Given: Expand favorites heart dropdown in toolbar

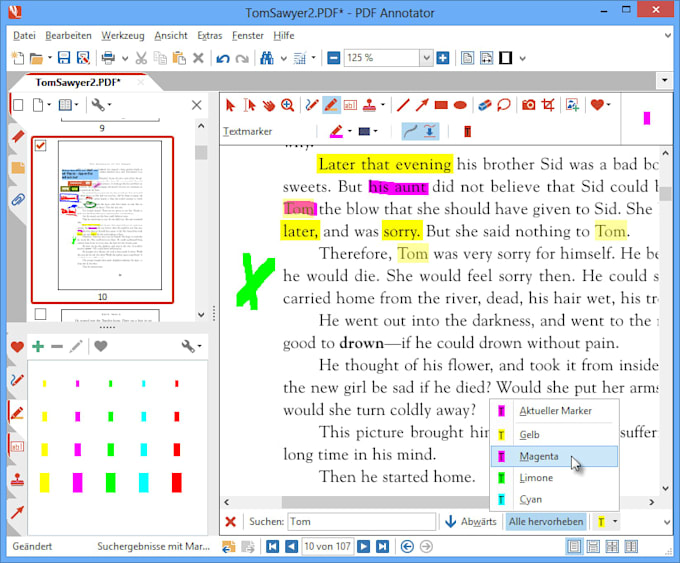Looking at the screenshot, I should (x=608, y=105).
